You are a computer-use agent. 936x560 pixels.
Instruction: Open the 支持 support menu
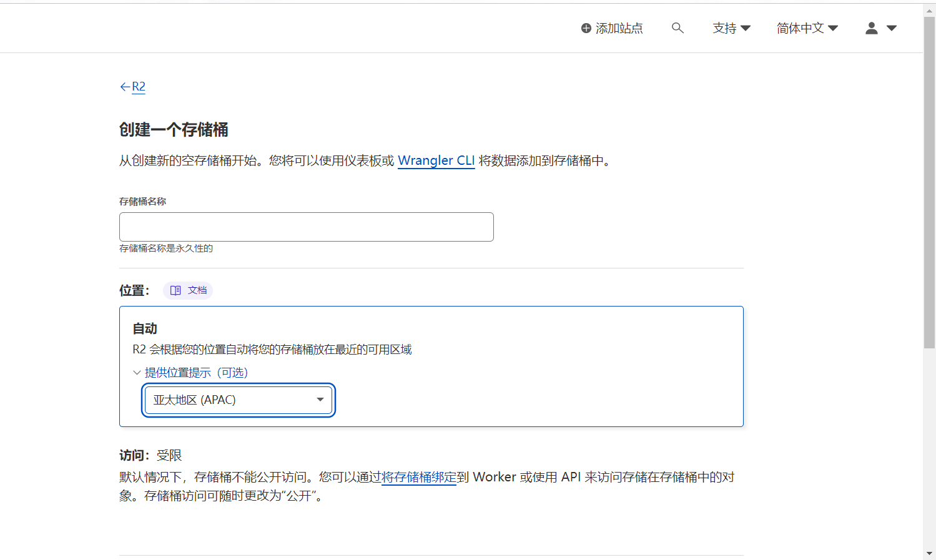click(x=731, y=28)
